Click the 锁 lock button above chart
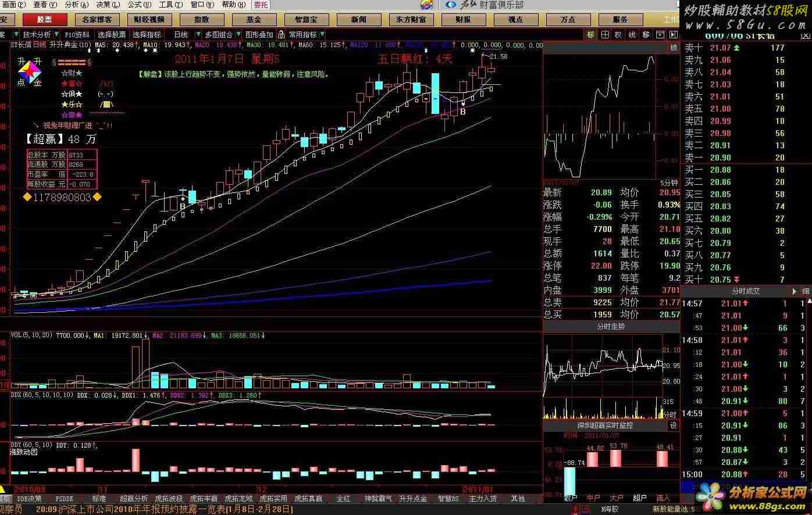This screenshot has width=812, height=515. 674,47
